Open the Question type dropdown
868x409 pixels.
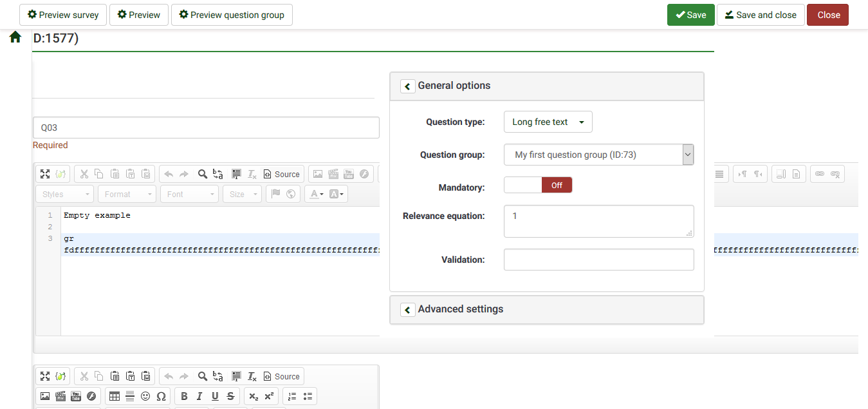pyautogui.click(x=548, y=122)
